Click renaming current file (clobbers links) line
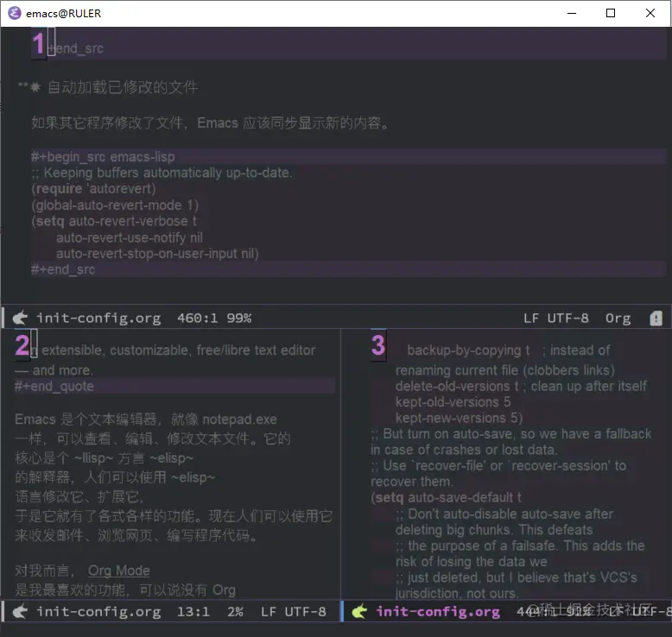 coord(504,370)
